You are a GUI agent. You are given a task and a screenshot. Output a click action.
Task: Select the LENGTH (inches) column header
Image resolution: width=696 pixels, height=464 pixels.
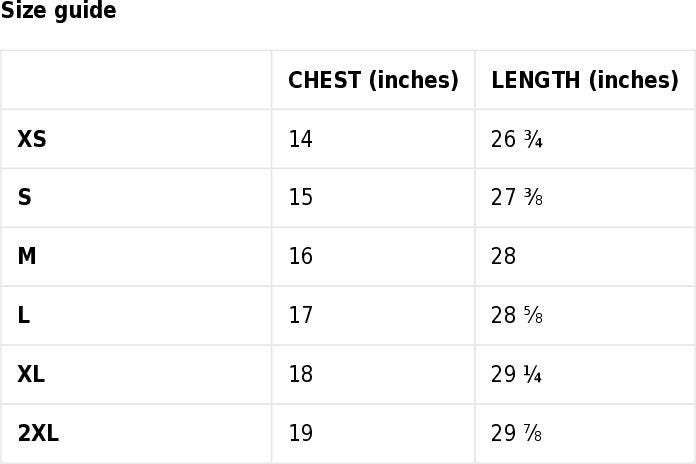tap(585, 80)
